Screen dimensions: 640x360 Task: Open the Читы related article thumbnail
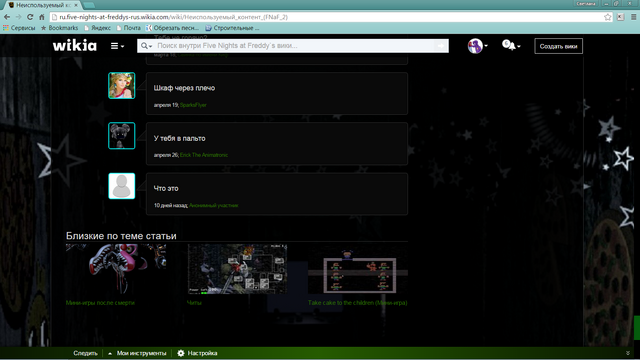(x=237, y=269)
